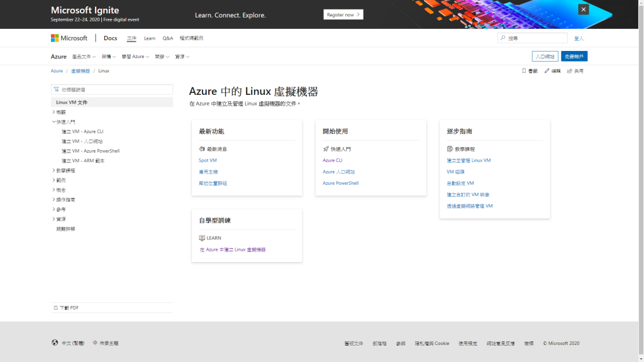644x362 pixels.
Task: Open the 自動設定 VM tutorial link
Action: tap(460, 183)
